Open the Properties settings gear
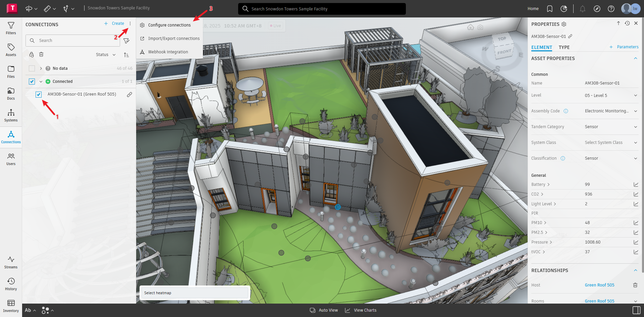The width and height of the screenshot is (644, 317). [x=564, y=24]
